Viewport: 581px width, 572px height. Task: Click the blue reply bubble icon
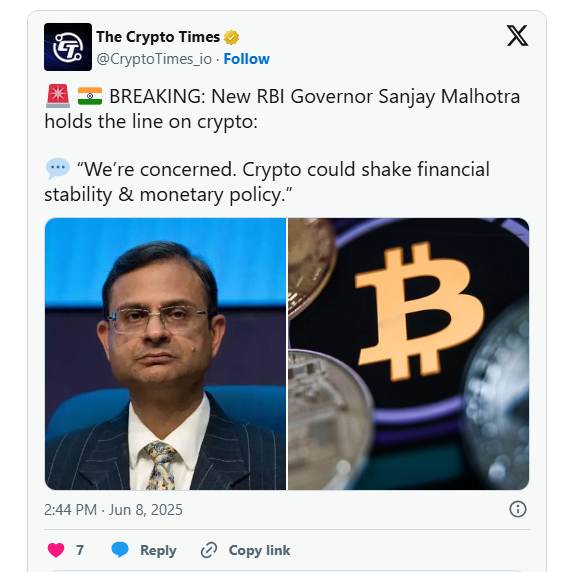120,550
